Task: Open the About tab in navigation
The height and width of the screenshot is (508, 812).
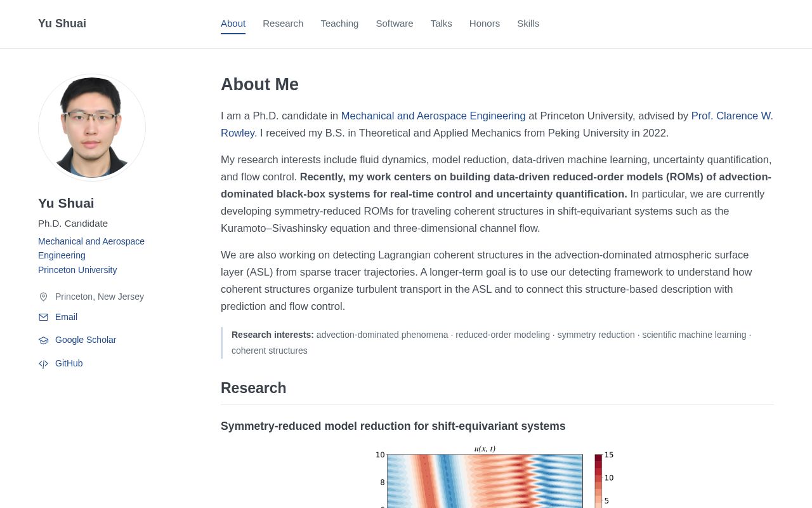Action: coord(233,23)
